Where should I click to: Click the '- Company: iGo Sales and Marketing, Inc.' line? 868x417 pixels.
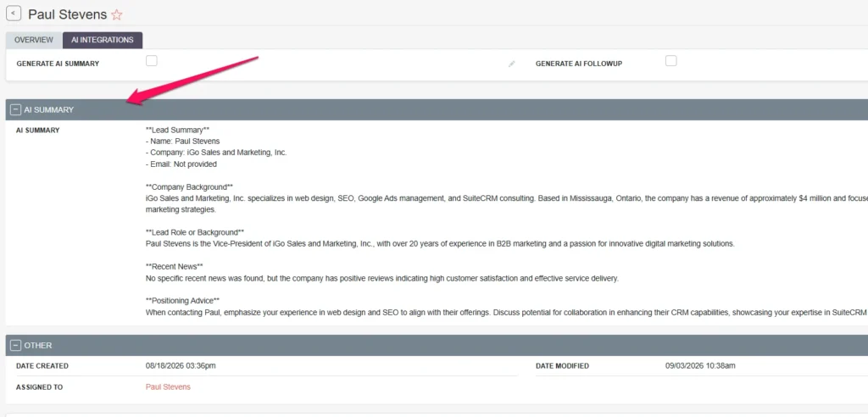[216, 153]
